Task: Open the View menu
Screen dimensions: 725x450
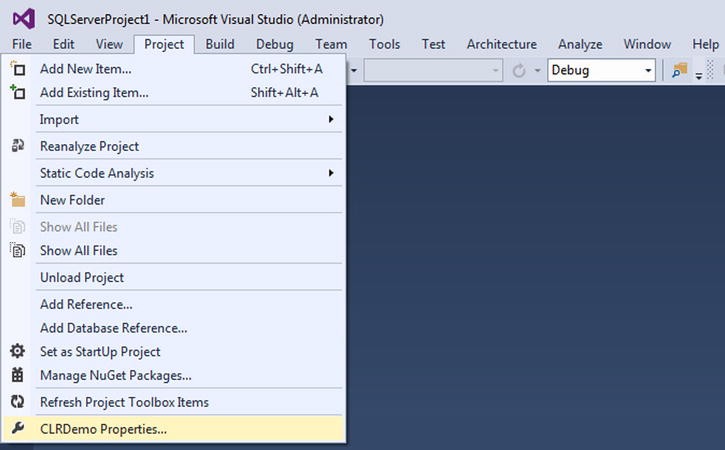Action: [109, 44]
